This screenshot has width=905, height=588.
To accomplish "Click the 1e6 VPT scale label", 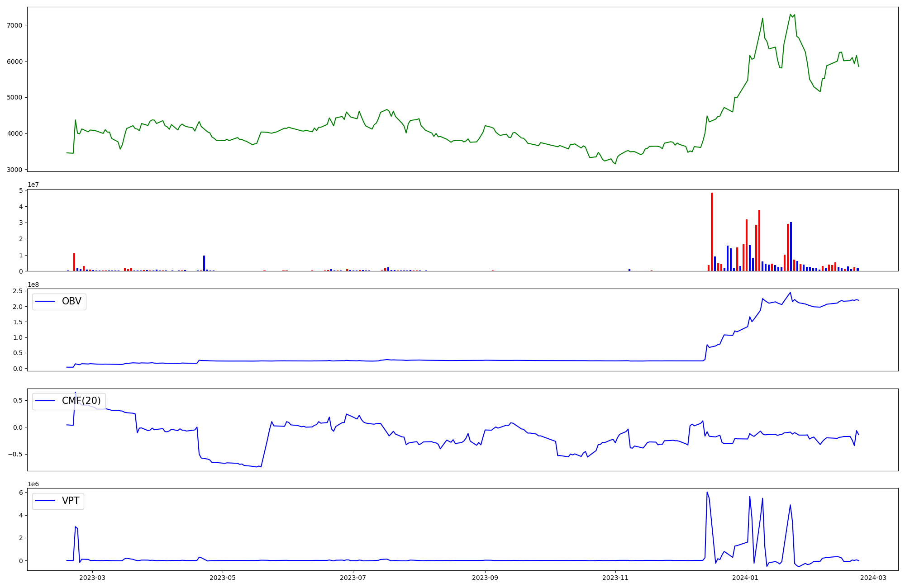I will [x=33, y=484].
